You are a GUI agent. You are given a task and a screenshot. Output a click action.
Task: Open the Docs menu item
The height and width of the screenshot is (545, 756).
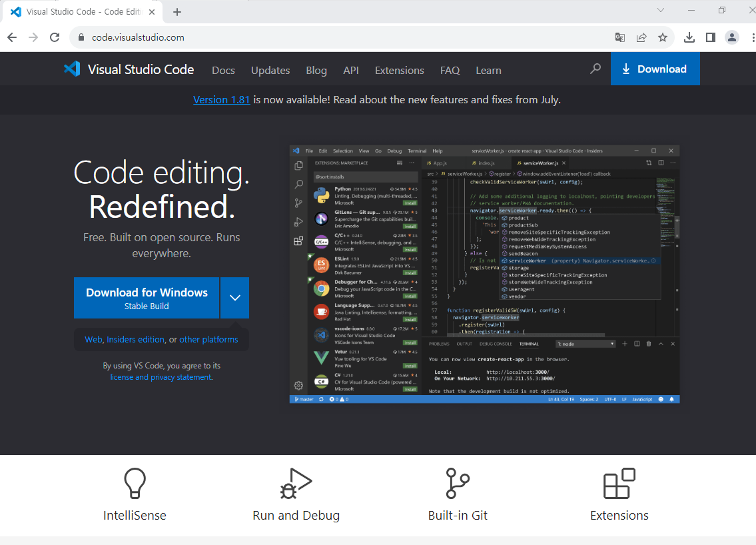[x=223, y=71]
